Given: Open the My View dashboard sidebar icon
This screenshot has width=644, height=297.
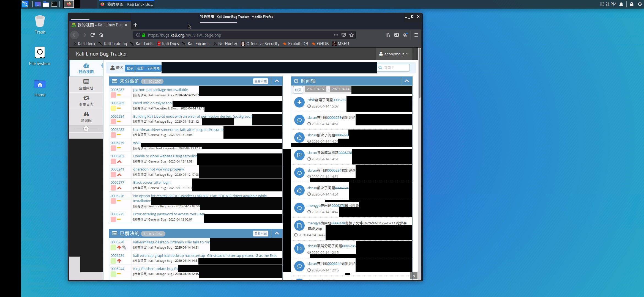Looking at the screenshot, I should point(86,68).
